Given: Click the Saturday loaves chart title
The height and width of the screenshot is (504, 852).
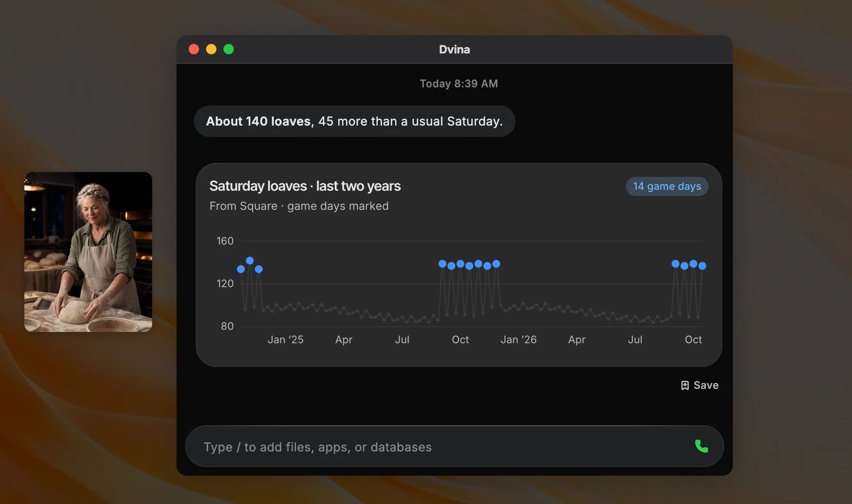Looking at the screenshot, I should click(305, 186).
